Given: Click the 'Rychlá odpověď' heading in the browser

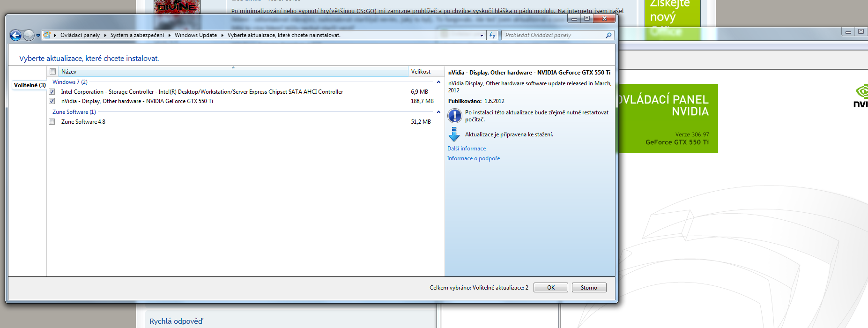Looking at the screenshot, I should coord(176,321).
